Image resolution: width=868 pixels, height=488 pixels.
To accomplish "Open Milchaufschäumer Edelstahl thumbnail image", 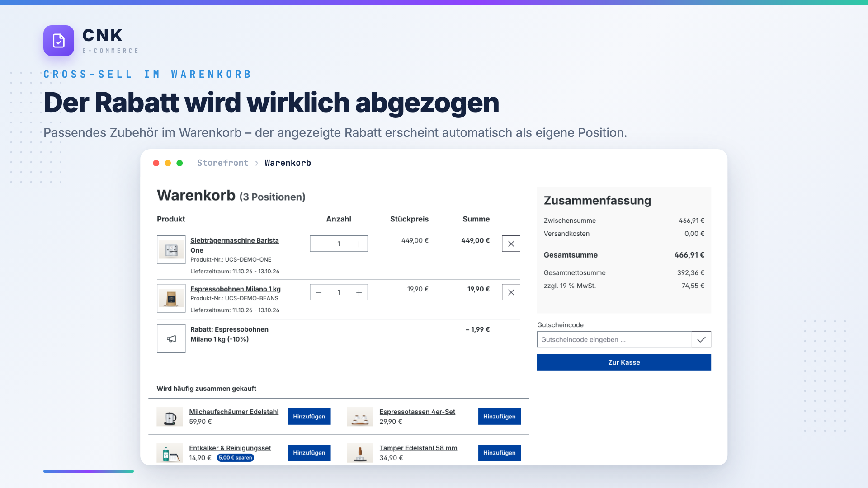I will [170, 417].
